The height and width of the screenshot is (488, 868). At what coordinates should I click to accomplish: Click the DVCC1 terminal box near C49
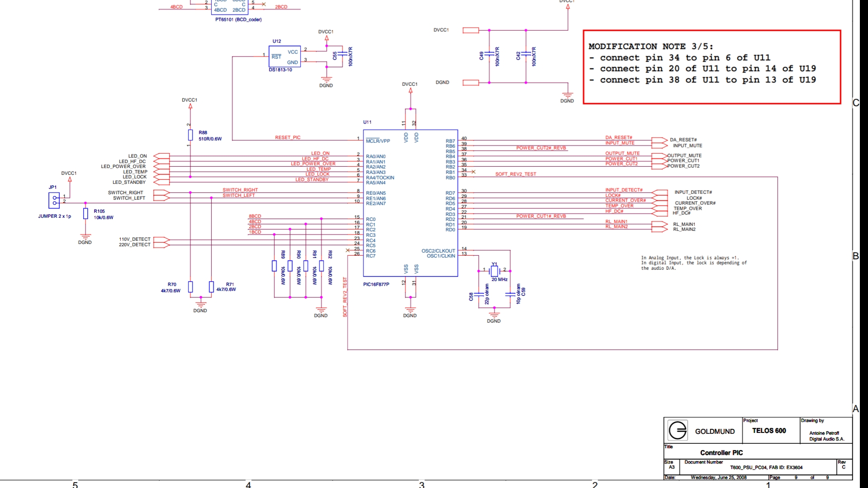point(471,30)
